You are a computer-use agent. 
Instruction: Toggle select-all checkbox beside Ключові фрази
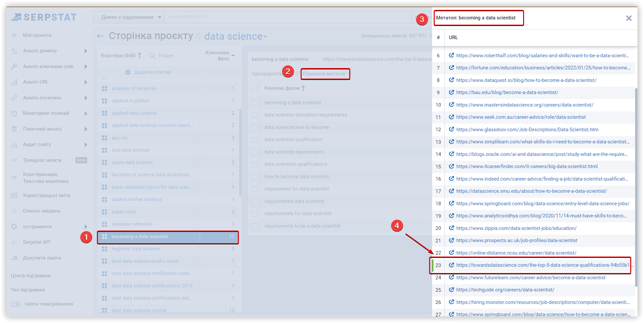pyautogui.click(x=254, y=88)
